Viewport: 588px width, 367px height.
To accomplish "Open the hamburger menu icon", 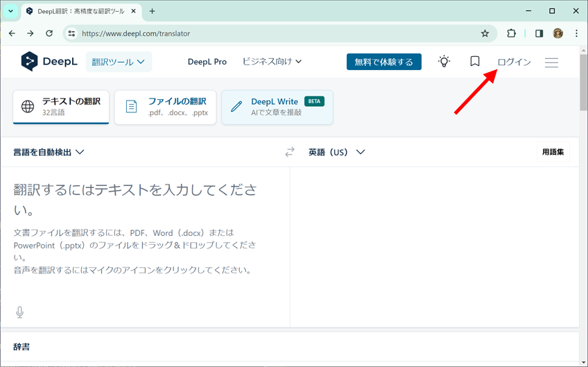I will click(x=551, y=62).
